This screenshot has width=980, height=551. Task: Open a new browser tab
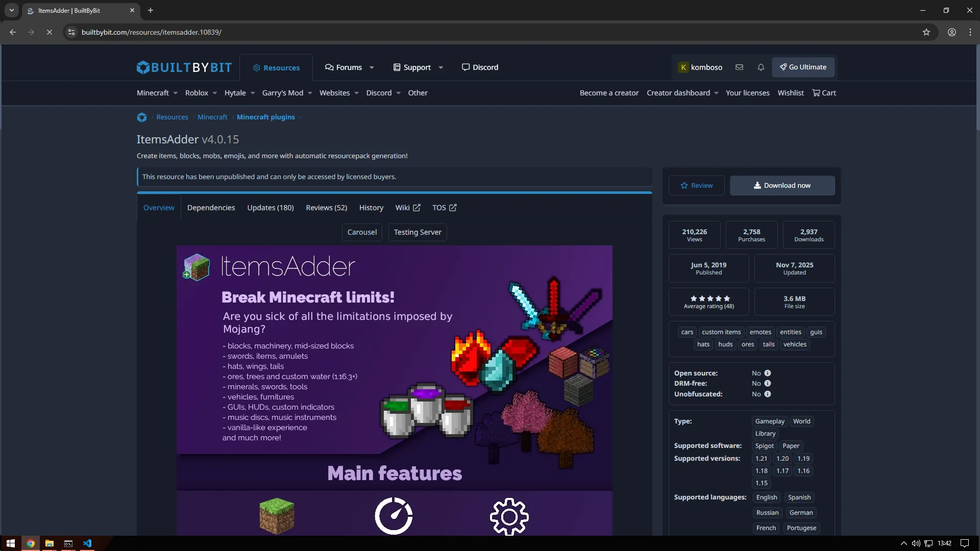point(151,10)
